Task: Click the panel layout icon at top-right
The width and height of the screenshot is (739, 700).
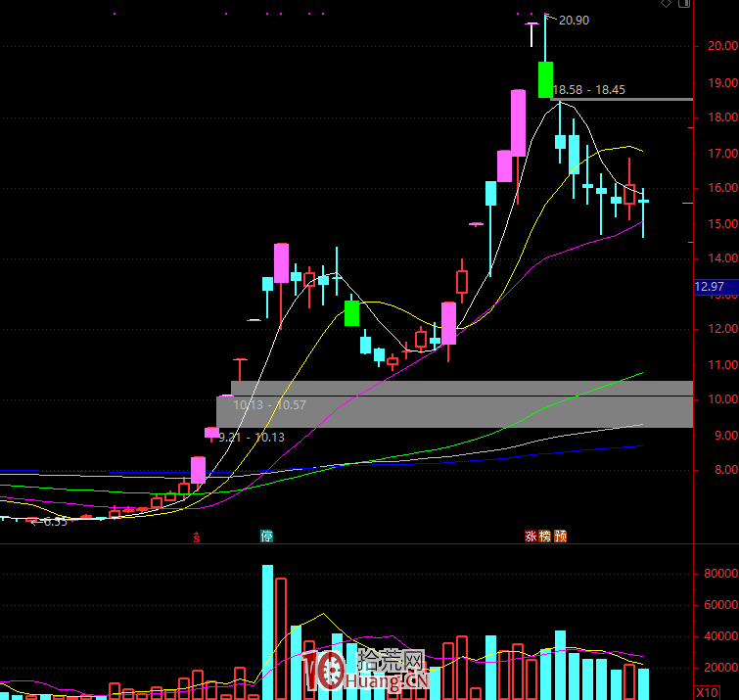Action: coord(684,3)
